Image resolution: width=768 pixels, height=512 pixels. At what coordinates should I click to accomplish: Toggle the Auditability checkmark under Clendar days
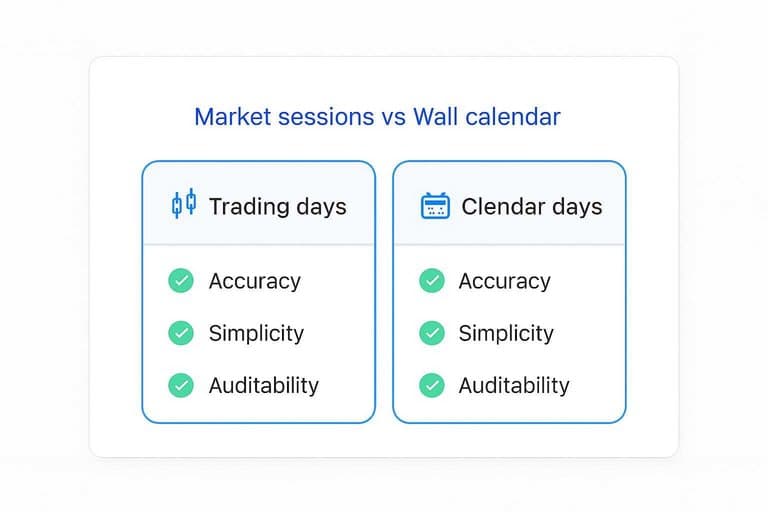432,385
